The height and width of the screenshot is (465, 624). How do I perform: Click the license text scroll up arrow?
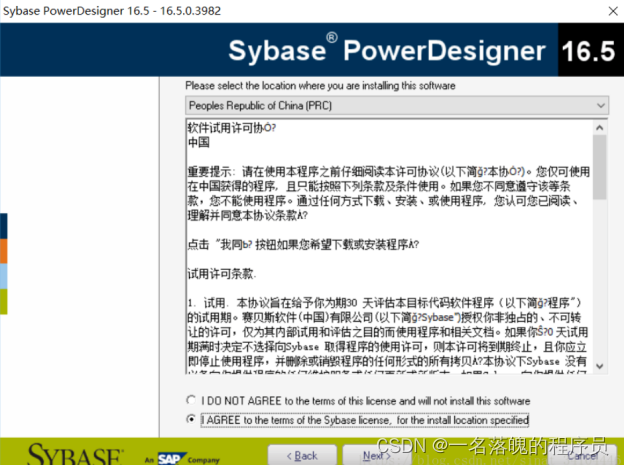coord(600,128)
